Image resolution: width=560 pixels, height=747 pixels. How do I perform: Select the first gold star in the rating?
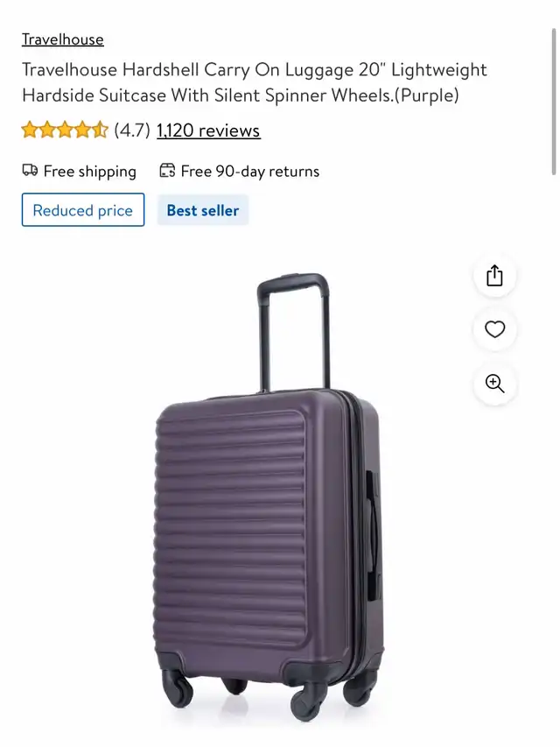[30, 130]
